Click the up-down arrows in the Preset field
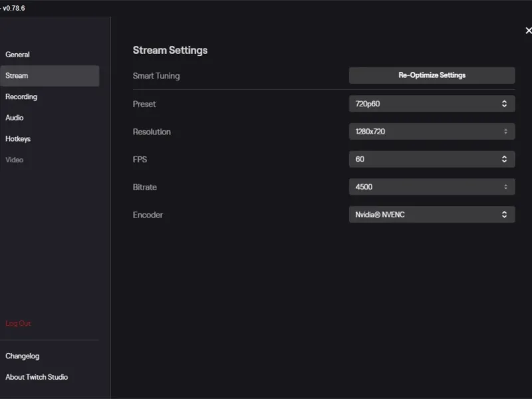This screenshot has height=399, width=532. [x=504, y=104]
